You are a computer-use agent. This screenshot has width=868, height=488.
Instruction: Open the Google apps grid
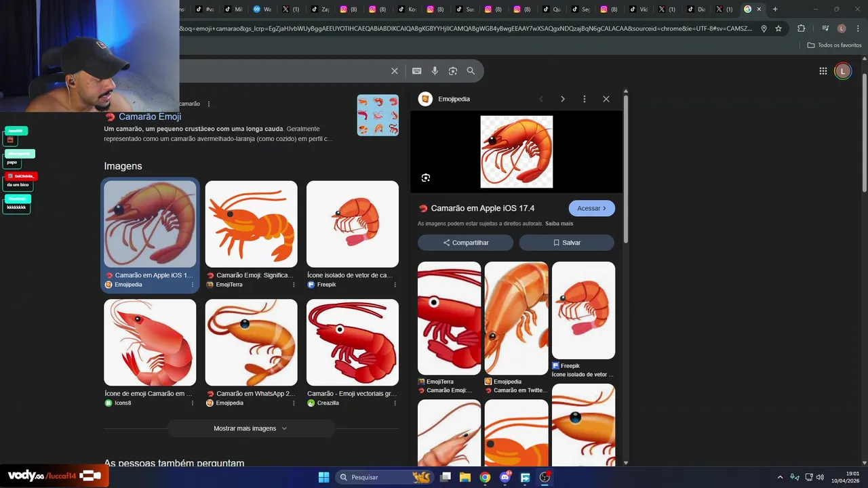(823, 71)
